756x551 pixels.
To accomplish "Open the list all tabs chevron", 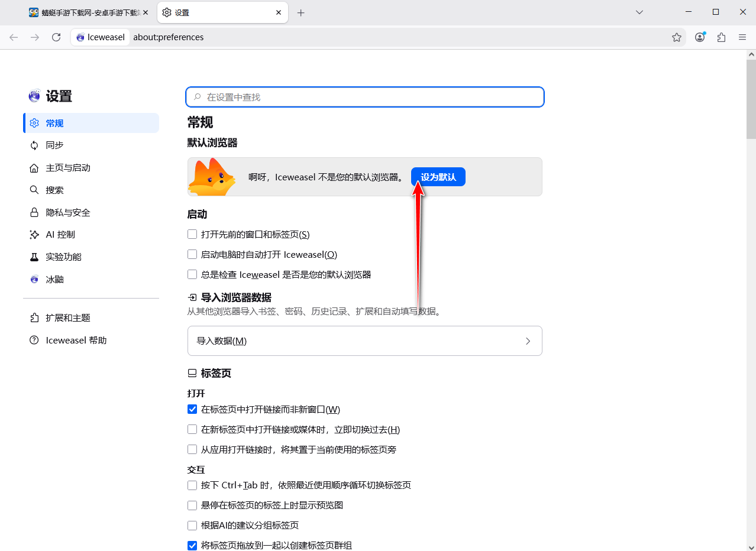I will (639, 12).
